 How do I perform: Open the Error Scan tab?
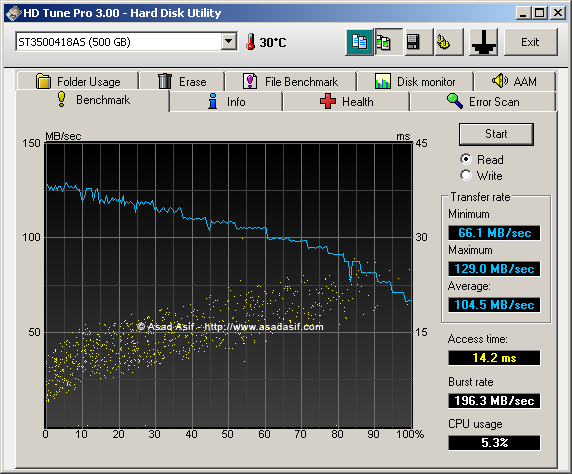pyautogui.click(x=483, y=101)
